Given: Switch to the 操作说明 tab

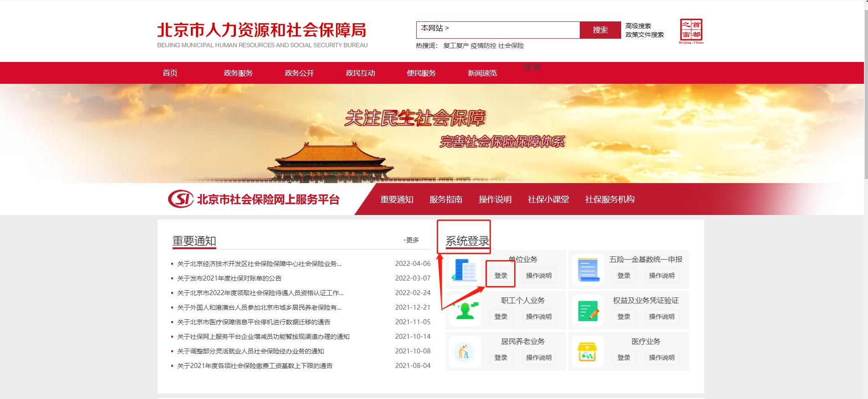Looking at the screenshot, I should (x=495, y=199).
